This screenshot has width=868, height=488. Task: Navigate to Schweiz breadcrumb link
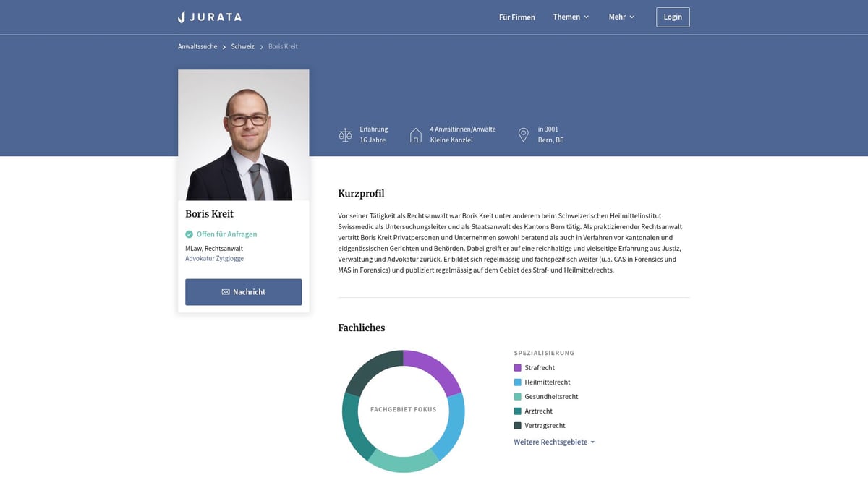coord(243,46)
